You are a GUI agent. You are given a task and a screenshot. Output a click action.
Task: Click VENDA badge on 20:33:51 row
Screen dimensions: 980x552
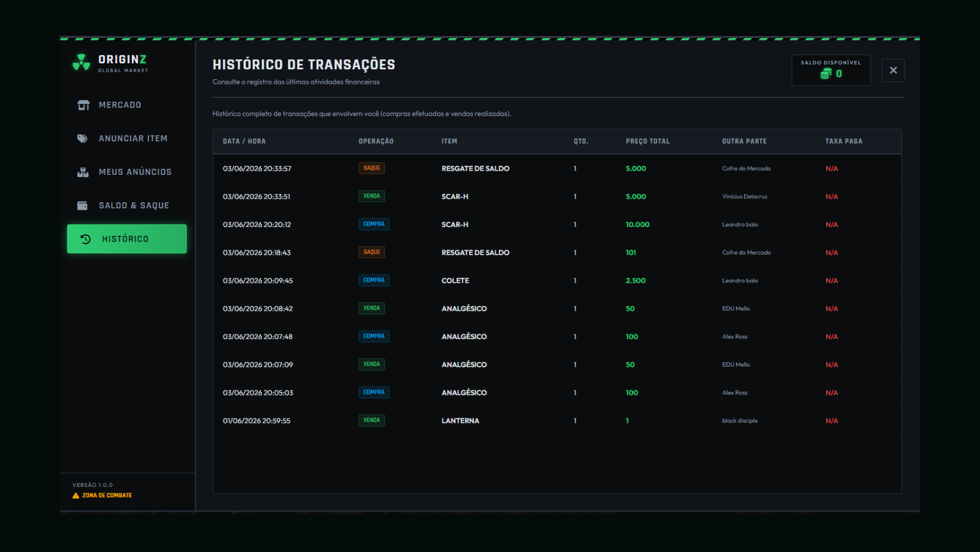(x=372, y=197)
